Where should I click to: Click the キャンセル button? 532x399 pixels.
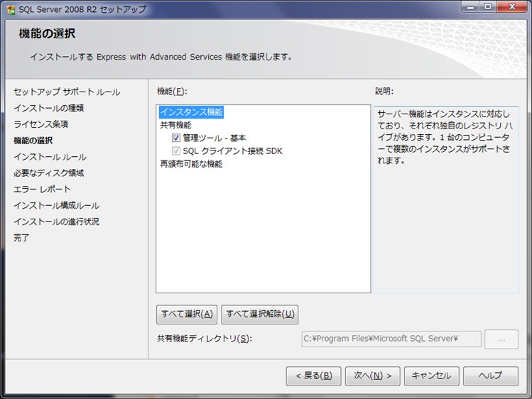pyautogui.click(x=432, y=376)
